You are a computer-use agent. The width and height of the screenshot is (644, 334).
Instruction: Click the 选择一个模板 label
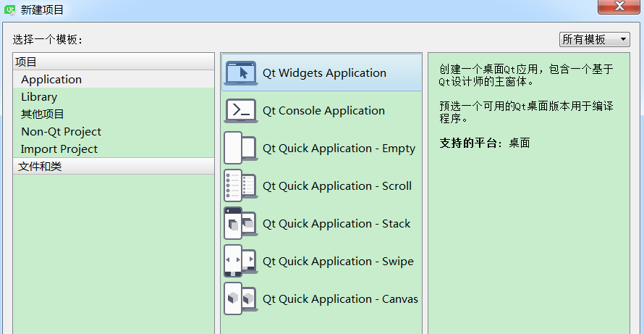tap(48, 40)
